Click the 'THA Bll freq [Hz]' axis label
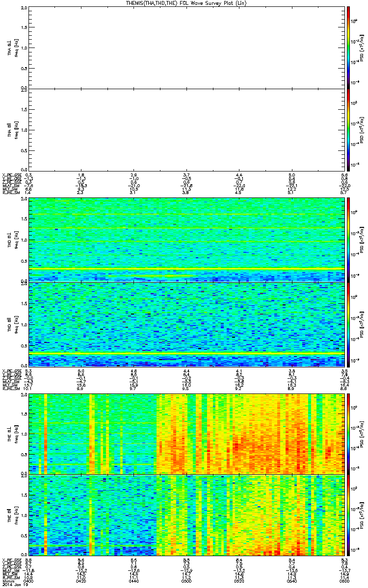 [x=13, y=129]
